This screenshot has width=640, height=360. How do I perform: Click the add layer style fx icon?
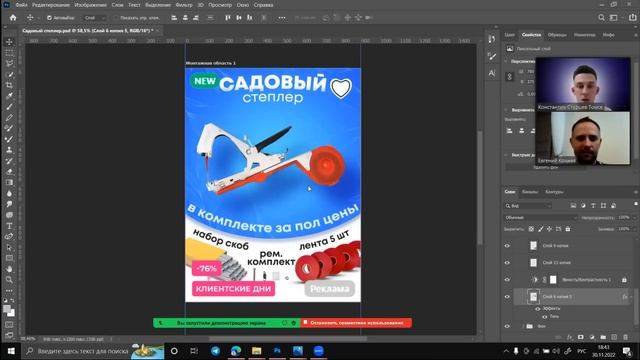570,337
